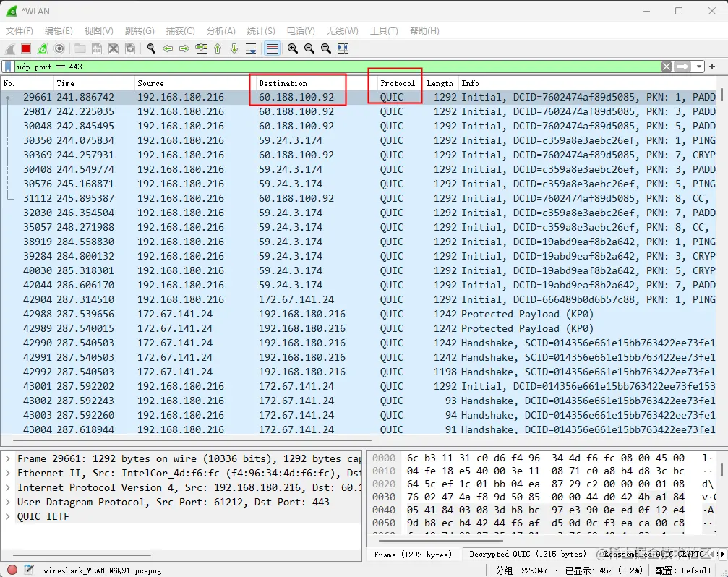Open the 文件(F) menu

coord(20,30)
